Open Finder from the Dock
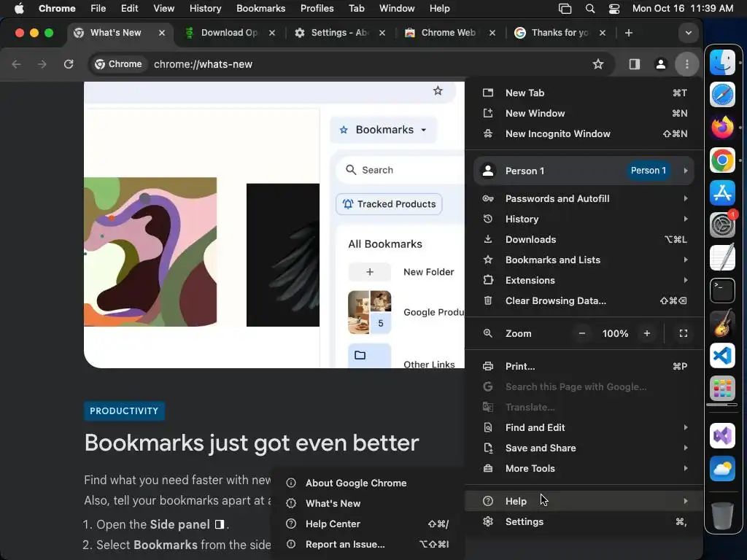Image resolution: width=747 pixels, height=560 pixels. [x=722, y=63]
